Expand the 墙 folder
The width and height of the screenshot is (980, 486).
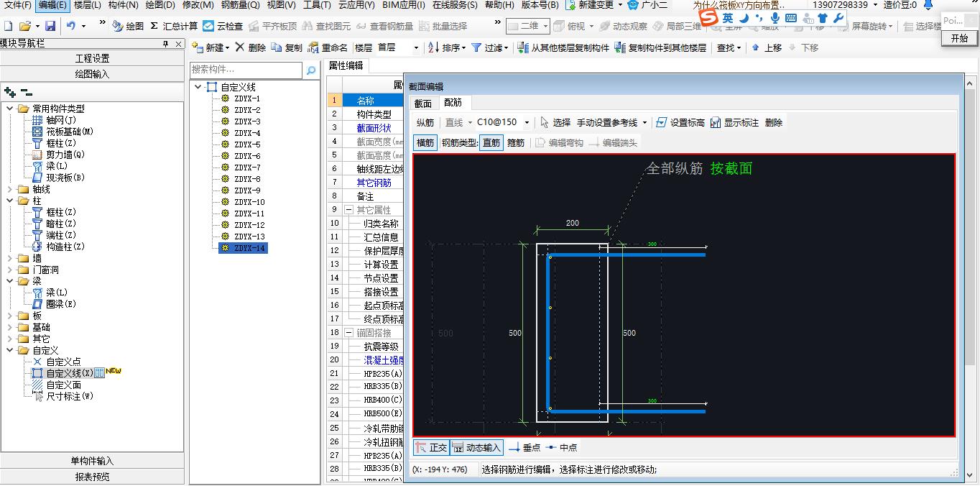9,258
